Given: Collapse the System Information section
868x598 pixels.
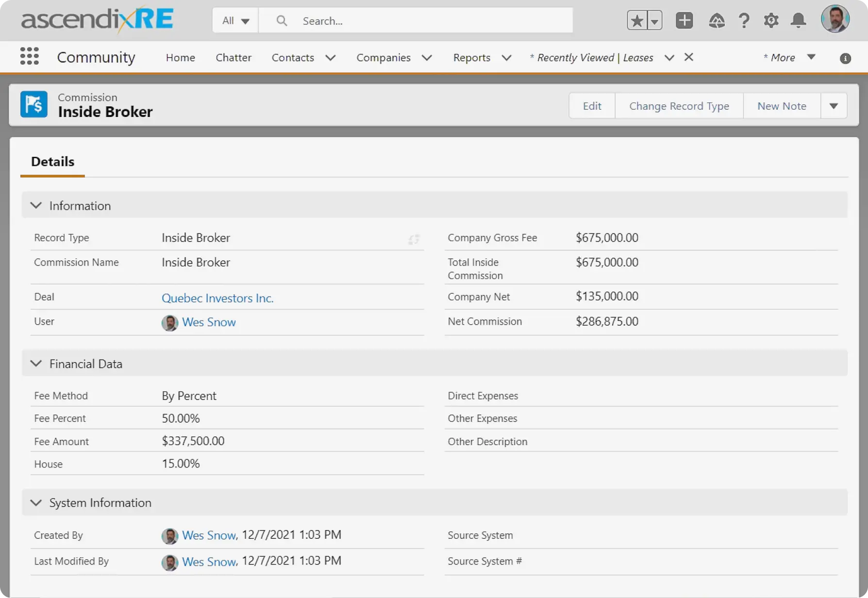Looking at the screenshot, I should (36, 502).
